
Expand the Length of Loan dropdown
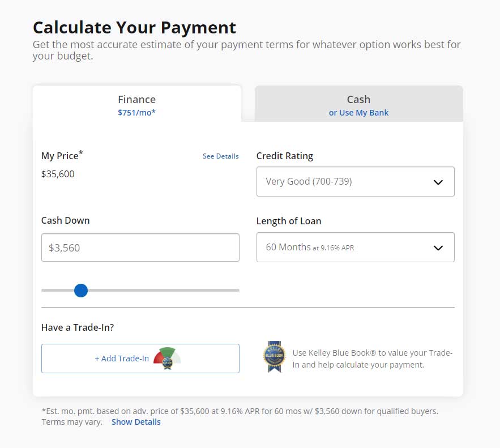click(x=355, y=248)
